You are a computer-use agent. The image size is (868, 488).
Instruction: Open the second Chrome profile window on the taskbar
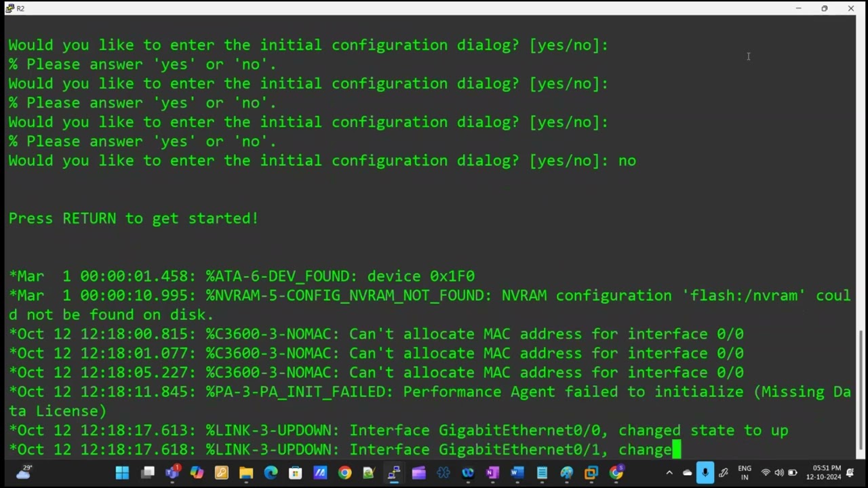(x=616, y=473)
